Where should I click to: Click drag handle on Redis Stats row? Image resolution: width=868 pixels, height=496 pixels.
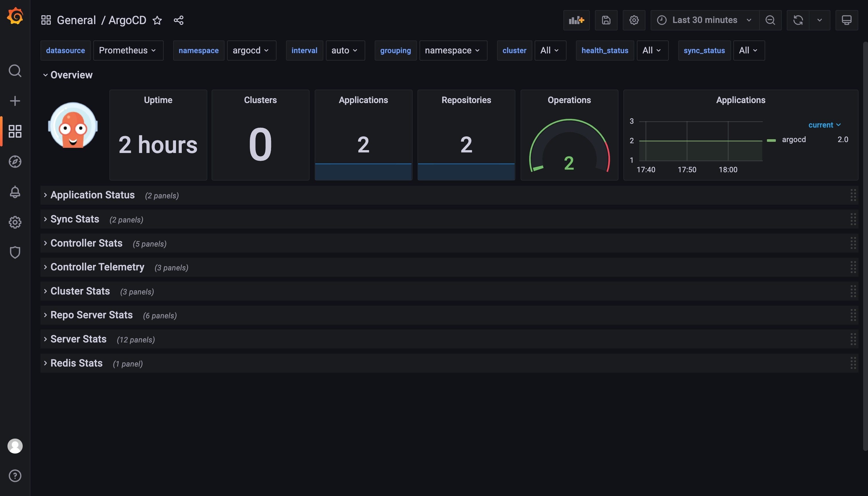click(x=853, y=363)
